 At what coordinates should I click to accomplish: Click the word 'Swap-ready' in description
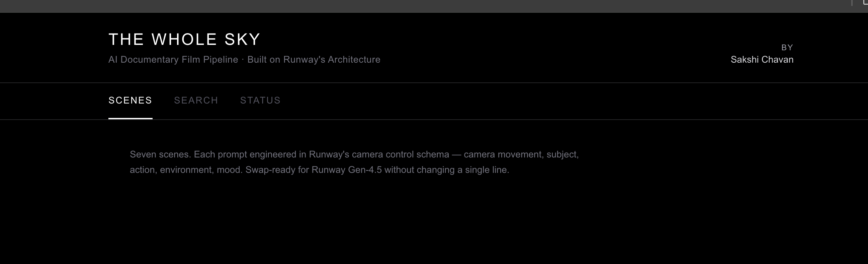click(x=270, y=170)
